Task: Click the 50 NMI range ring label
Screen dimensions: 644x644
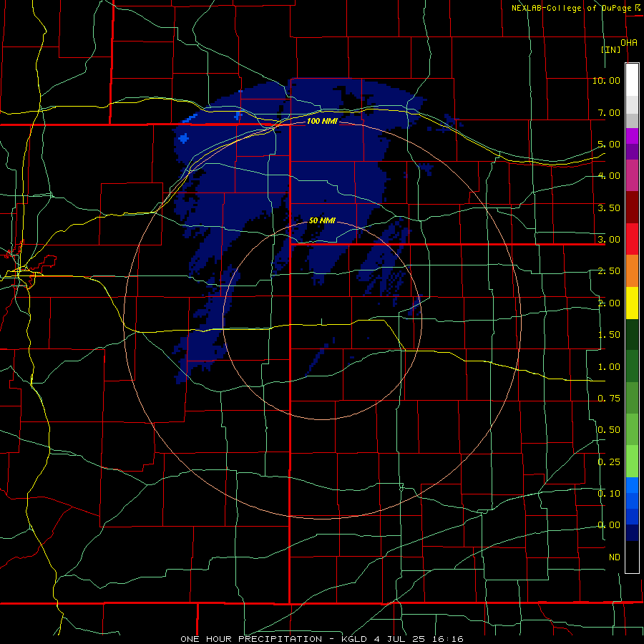Action: point(322,220)
